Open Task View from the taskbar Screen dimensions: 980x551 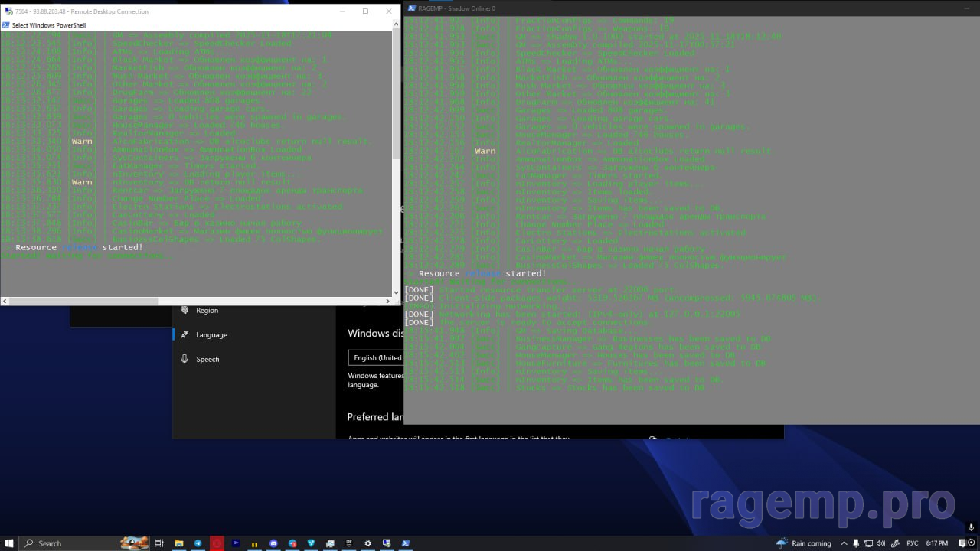[x=159, y=543]
